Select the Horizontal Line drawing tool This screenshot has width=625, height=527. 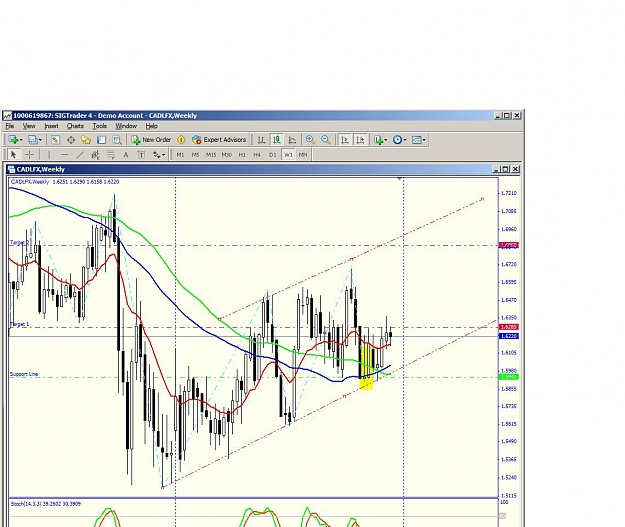point(65,155)
